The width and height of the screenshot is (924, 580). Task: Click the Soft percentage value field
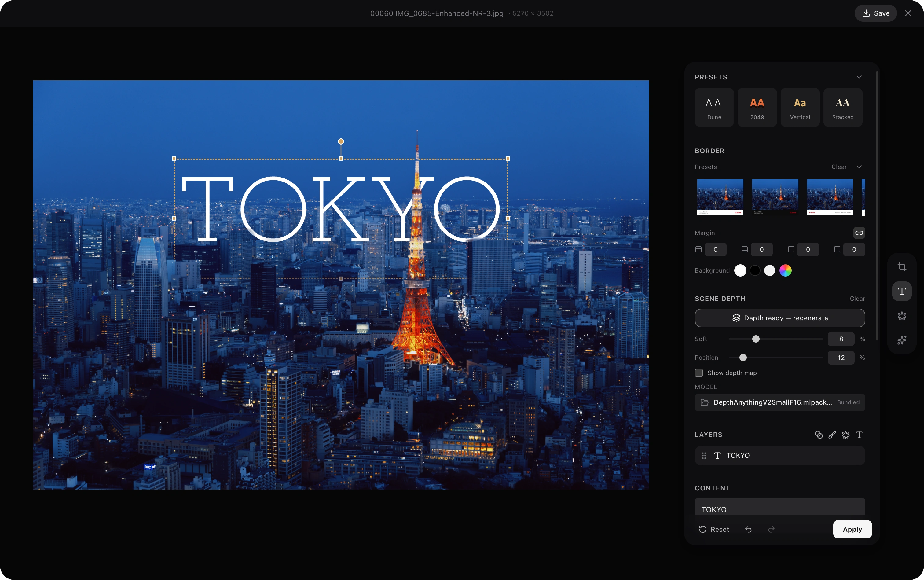click(841, 339)
